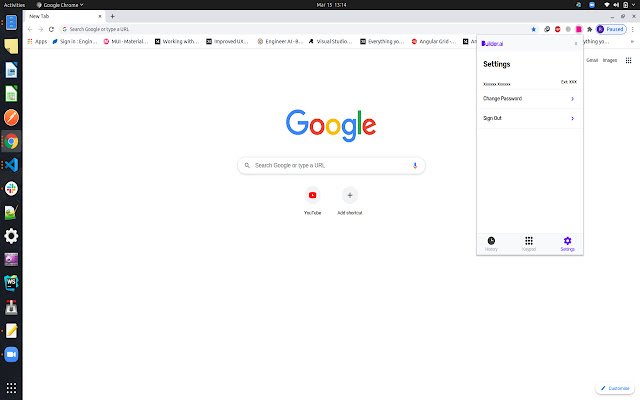Show Applications grid at dock bottom
Screen dimensions: 640x400
tap(11, 388)
